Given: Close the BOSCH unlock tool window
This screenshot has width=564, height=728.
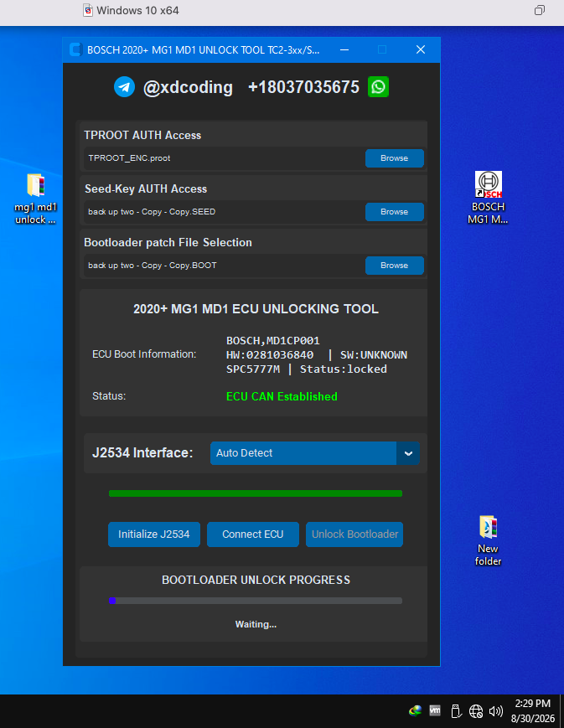Looking at the screenshot, I should click(421, 49).
